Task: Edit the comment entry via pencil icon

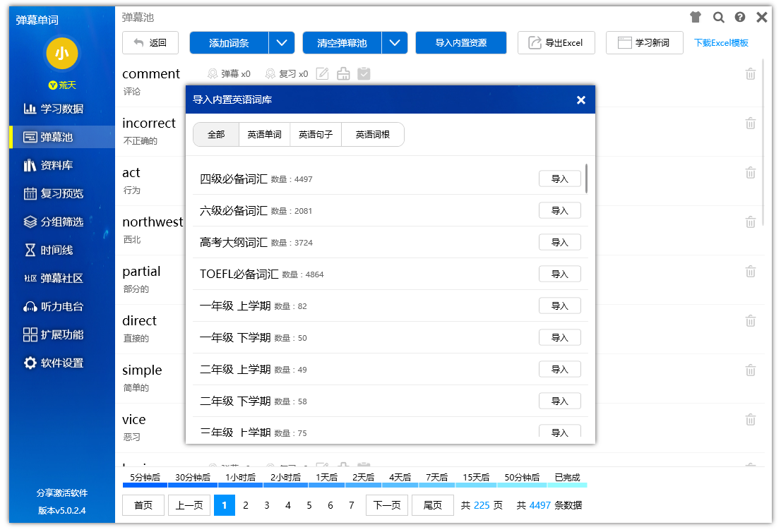Action: click(322, 74)
